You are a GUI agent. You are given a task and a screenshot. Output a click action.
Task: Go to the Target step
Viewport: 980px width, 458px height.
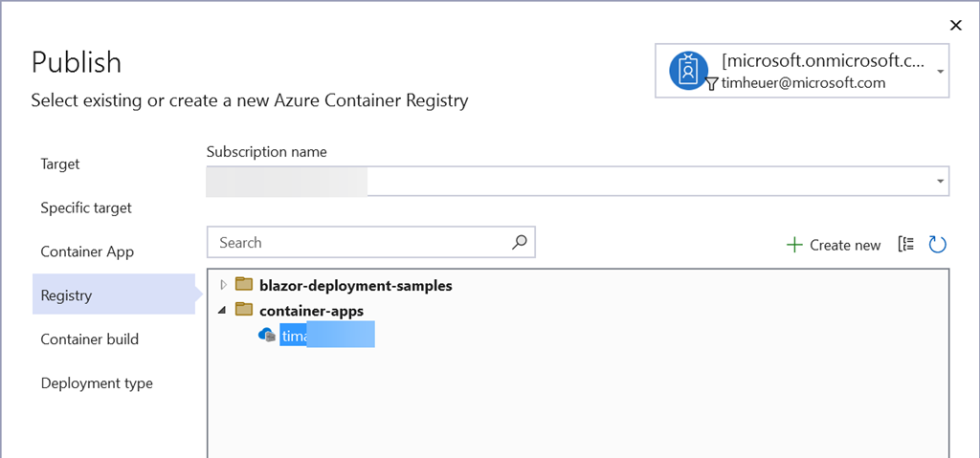60,164
